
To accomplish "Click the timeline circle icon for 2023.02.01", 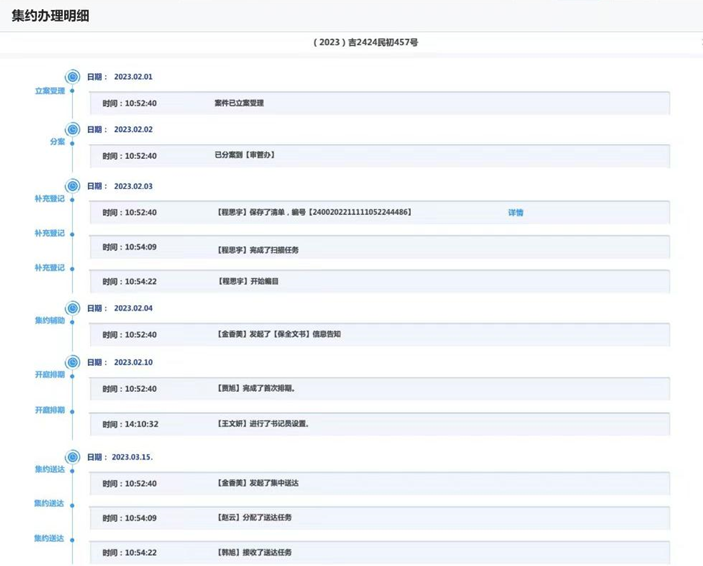I will (x=72, y=77).
